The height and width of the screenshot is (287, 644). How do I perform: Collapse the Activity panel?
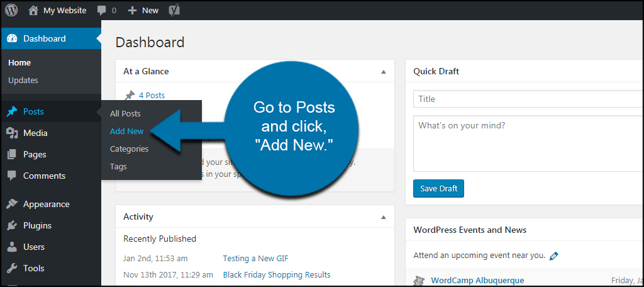[x=383, y=217]
